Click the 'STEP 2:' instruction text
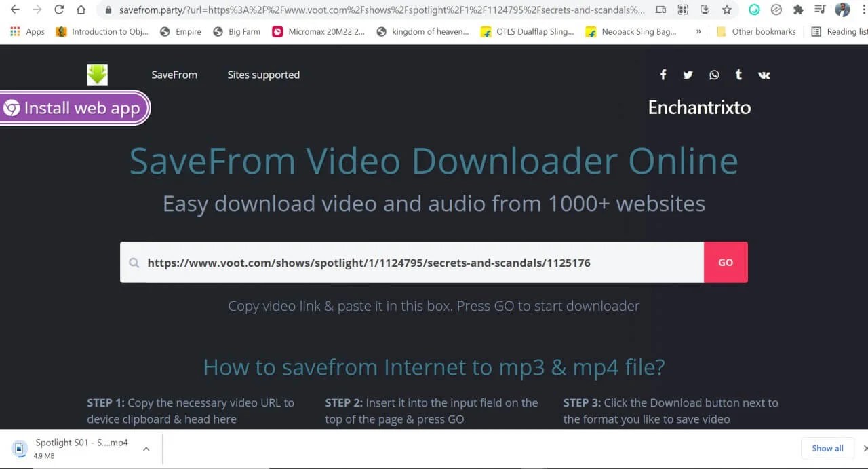The width and height of the screenshot is (868, 469). tap(431, 411)
